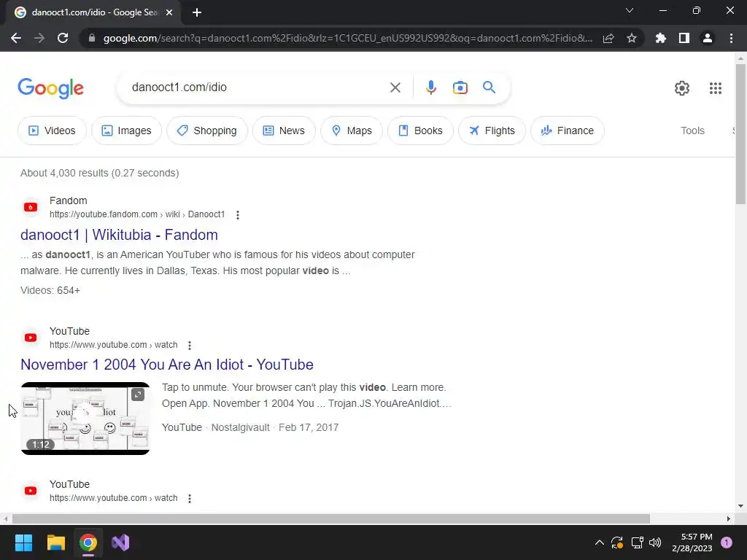This screenshot has width=747, height=560.
Task: Click the Google logo
Action: point(51,88)
